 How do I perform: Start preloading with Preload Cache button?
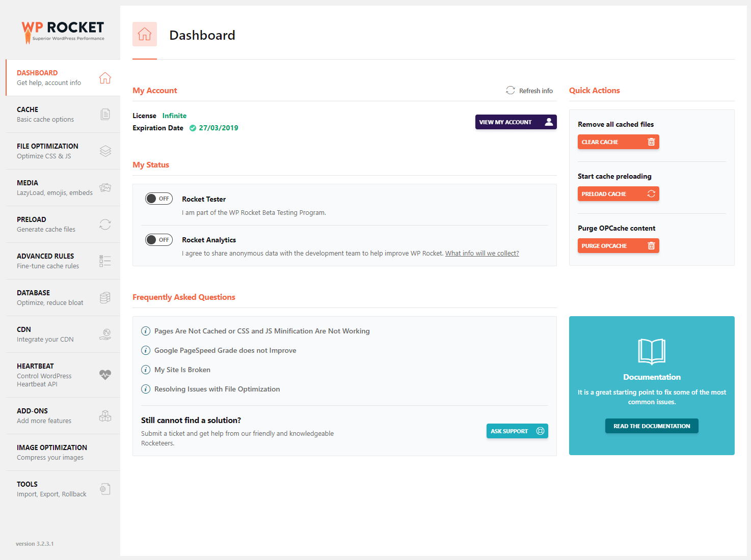[618, 194]
